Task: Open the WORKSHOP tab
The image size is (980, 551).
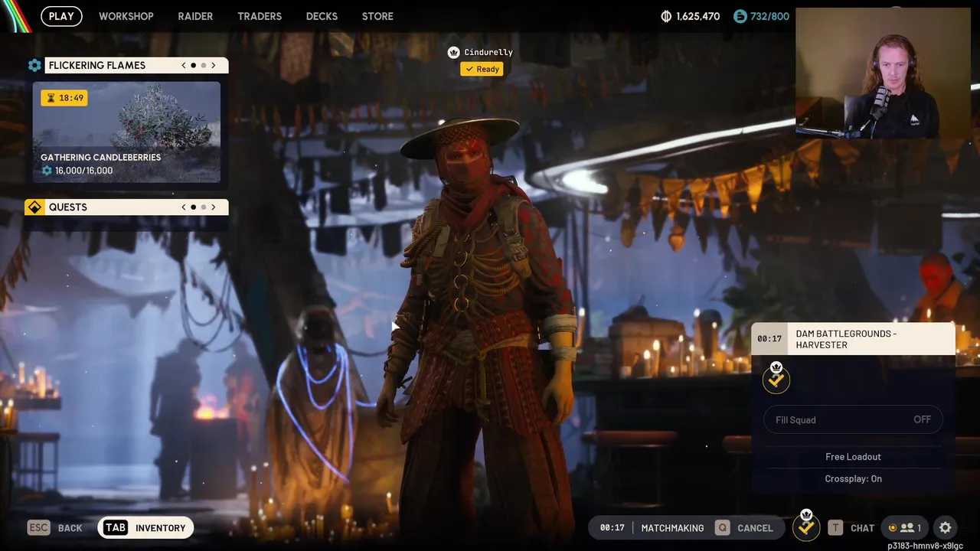Action: [126, 16]
